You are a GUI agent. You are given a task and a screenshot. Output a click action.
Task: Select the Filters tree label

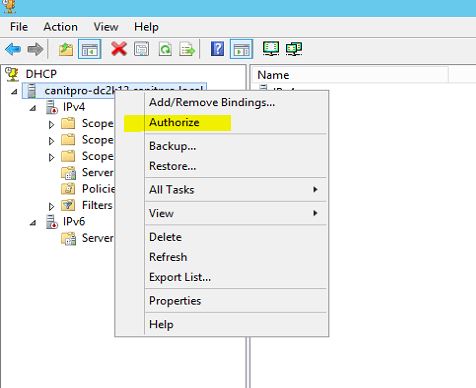click(97, 205)
